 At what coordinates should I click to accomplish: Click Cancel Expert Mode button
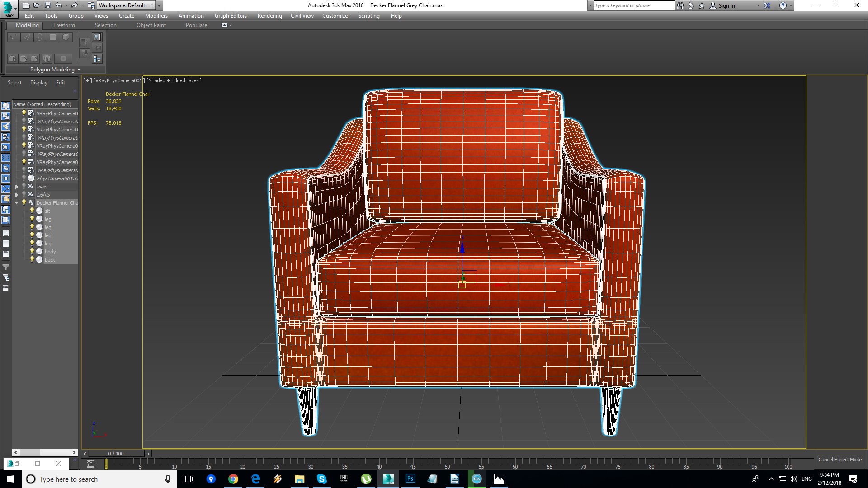pos(840,460)
